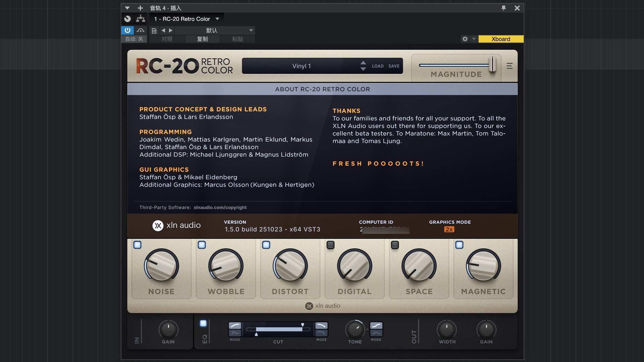Click the add insert plus icon
This screenshot has width=644, height=362.
click(x=140, y=8)
